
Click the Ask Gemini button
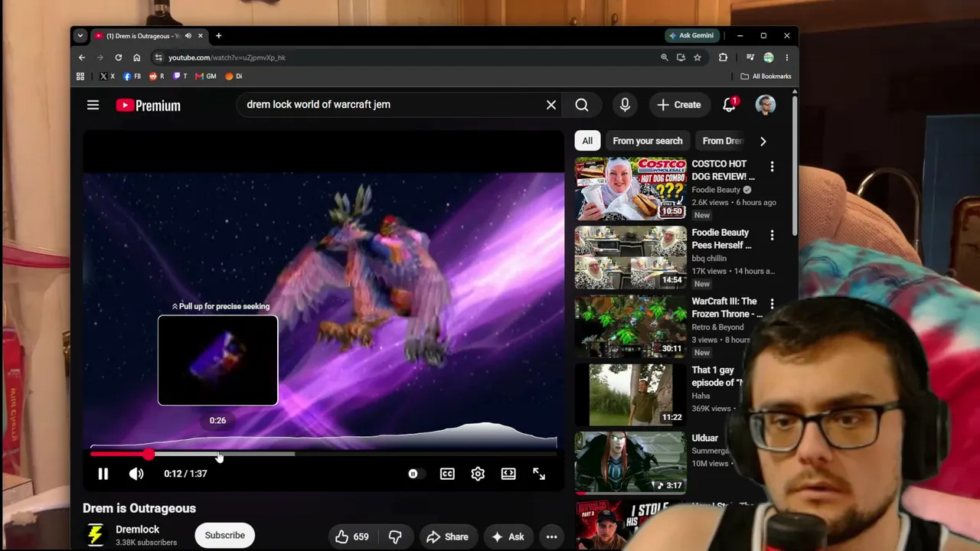click(x=692, y=36)
